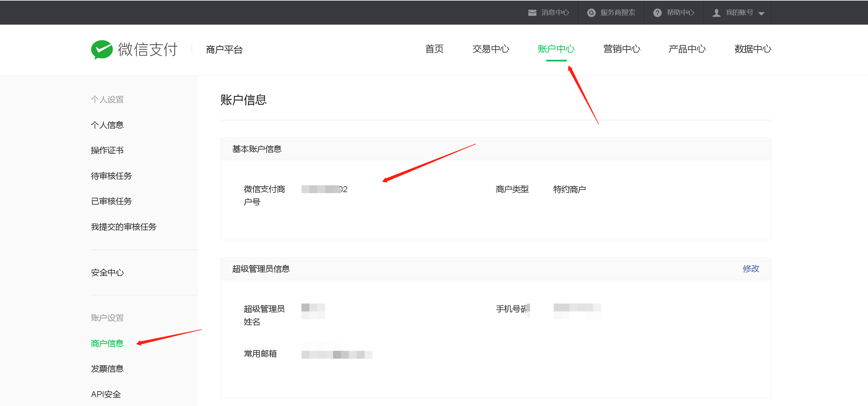This screenshot has height=406, width=868.
Task: Click the WeChat Pay logo icon
Action: (x=102, y=50)
